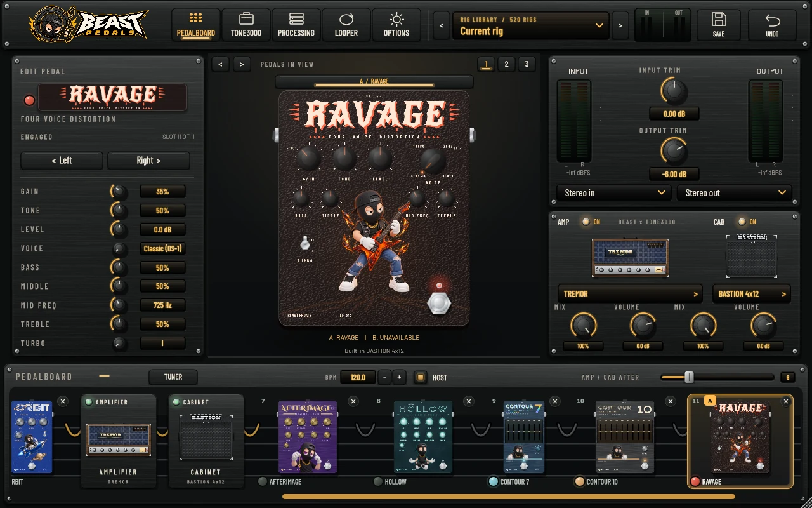Select pedal view page 3
This screenshot has height=508, width=812.
527,64
